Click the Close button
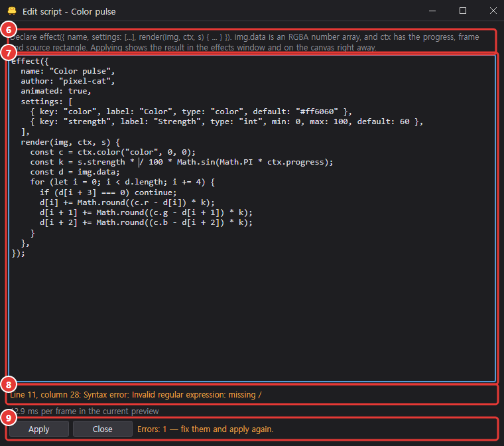Screen dimensions: 504x446 tap(103, 429)
